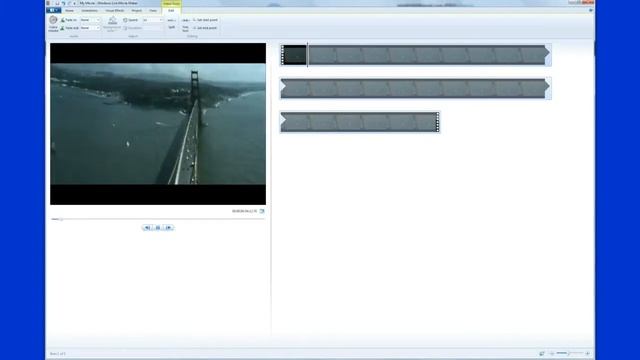This screenshot has height=360, width=640.
Task: Switch to the Animations tab
Action: [x=89, y=11]
